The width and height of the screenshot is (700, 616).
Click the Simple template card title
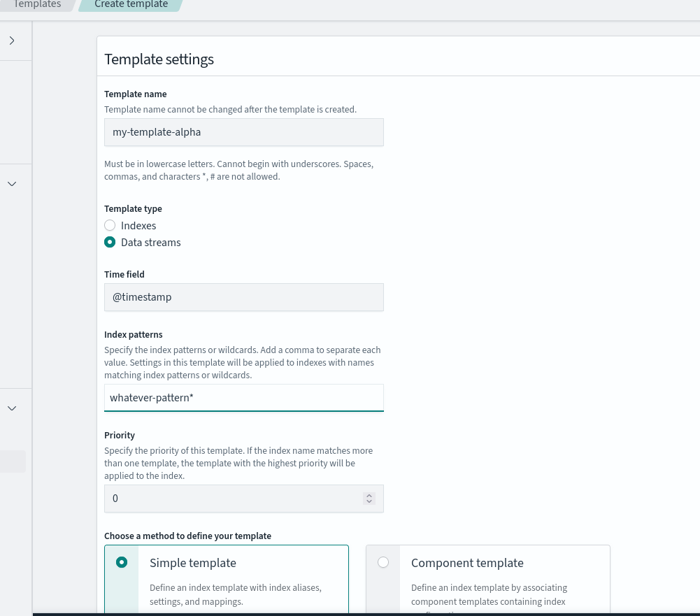193,563
